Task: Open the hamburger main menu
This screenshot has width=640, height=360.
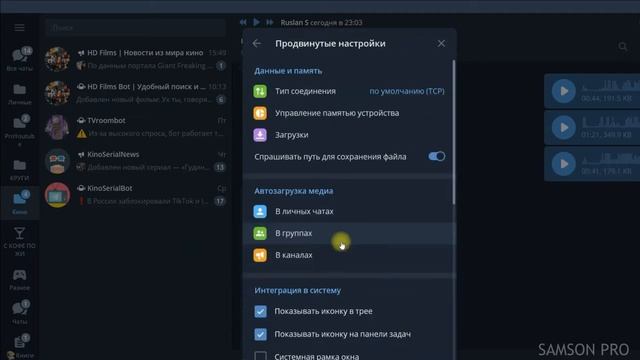Action: coord(19,28)
